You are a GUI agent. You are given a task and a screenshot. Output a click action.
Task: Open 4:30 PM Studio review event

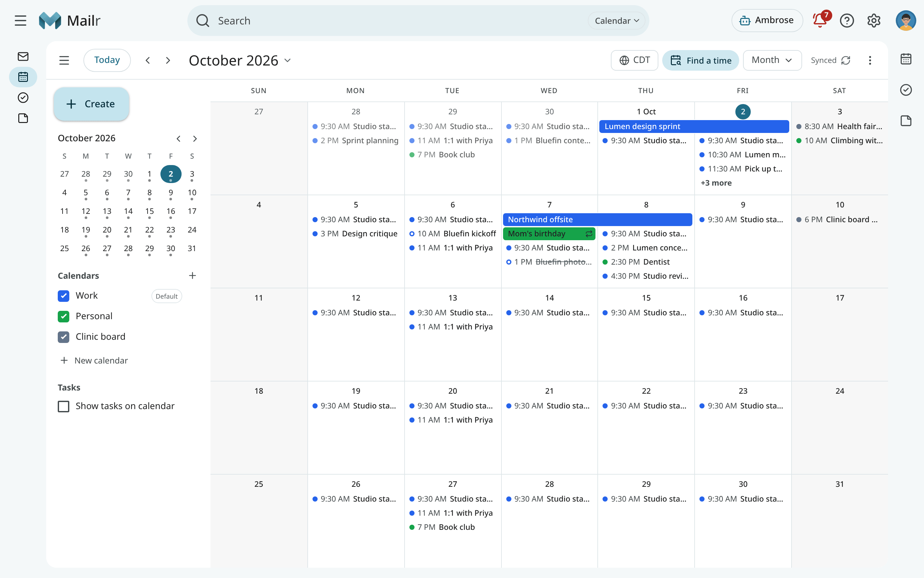646,276
